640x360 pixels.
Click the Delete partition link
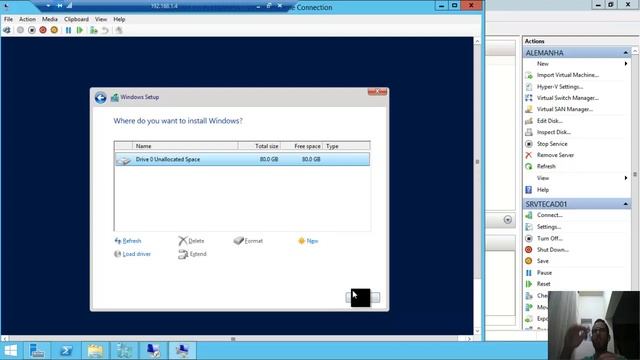tap(191, 241)
